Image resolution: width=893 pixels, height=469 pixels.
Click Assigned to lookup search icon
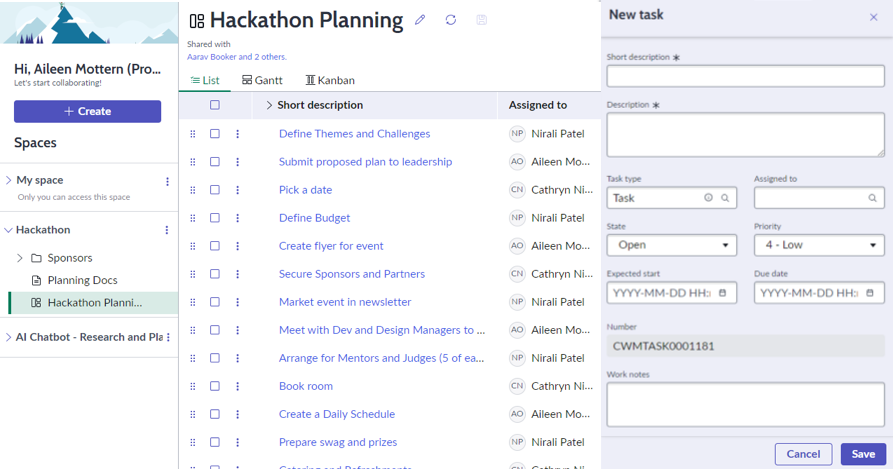(872, 198)
